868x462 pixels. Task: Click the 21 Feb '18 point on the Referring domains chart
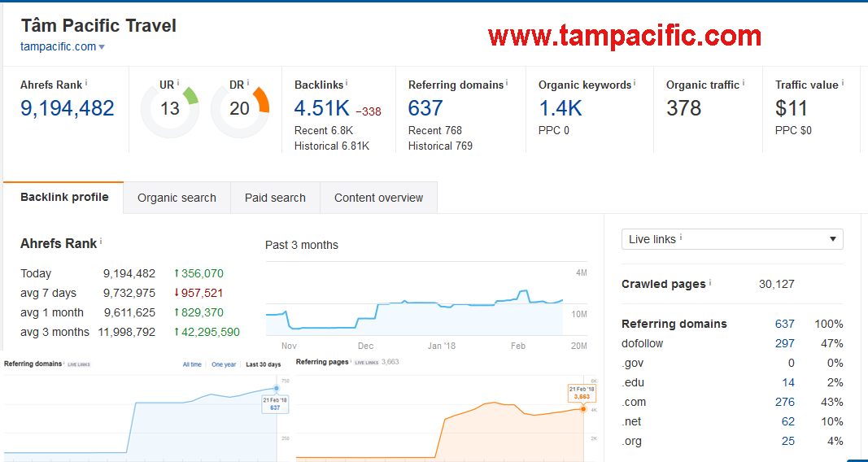[x=277, y=389]
